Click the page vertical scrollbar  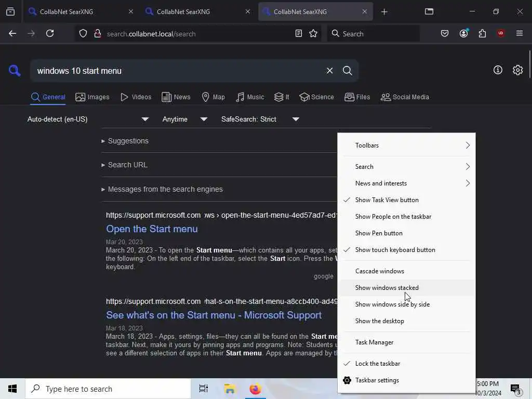[529, 64]
